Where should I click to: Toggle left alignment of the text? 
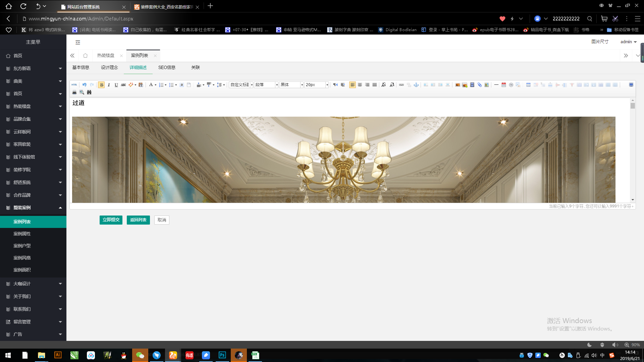[x=352, y=85]
